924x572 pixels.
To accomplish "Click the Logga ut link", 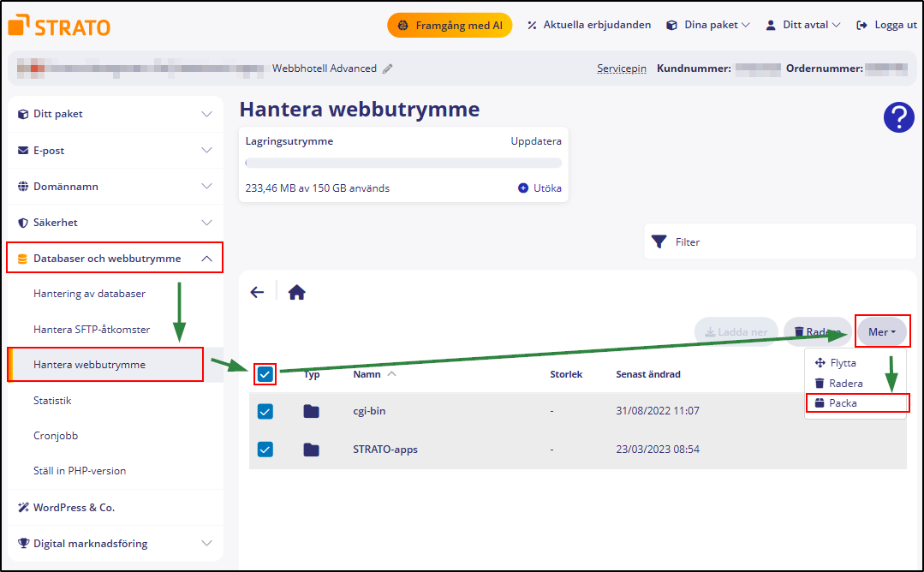I will [886, 26].
